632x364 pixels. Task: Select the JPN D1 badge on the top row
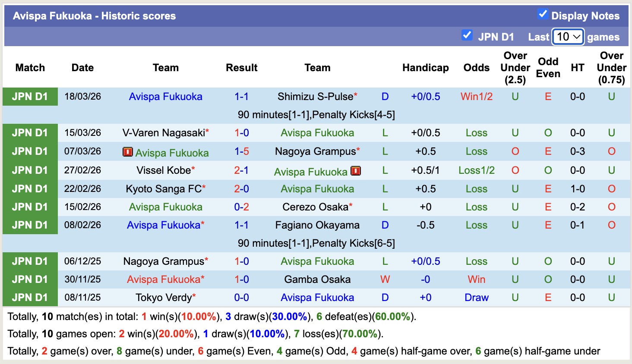tap(30, 96)
